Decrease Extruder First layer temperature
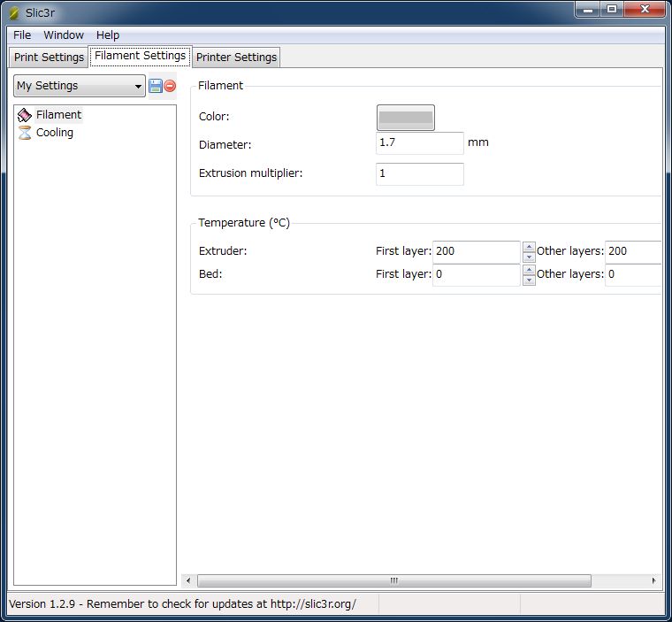The image size is (672, 622). 529,257
